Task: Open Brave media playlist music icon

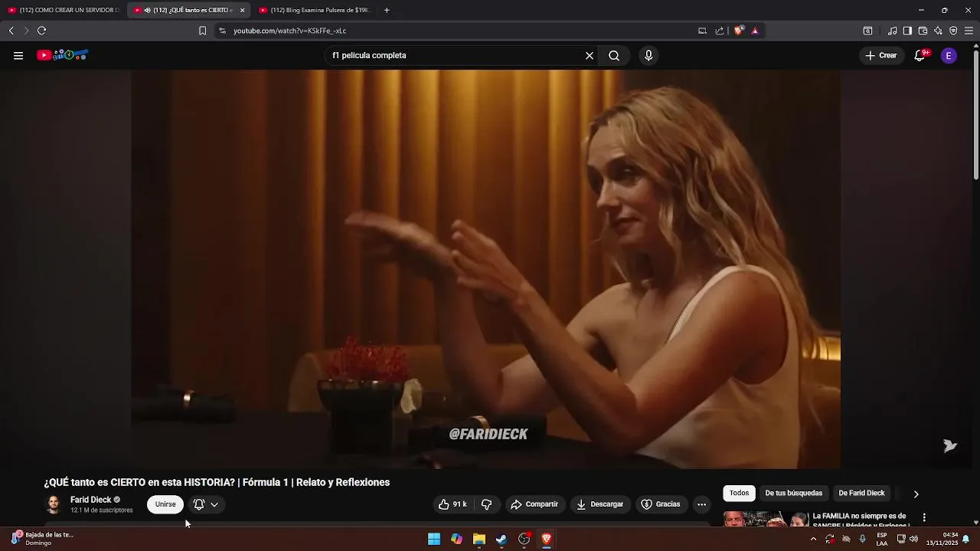Action: pyautogui.click(x=892, y=31)
